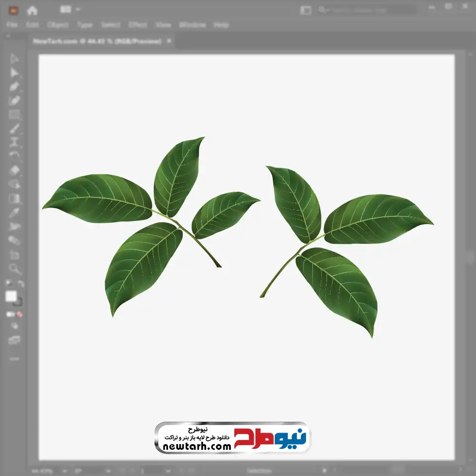The image size is (476, 476).
Task: Open the workspace switcher icon
Action: click(x=306, y=10)
